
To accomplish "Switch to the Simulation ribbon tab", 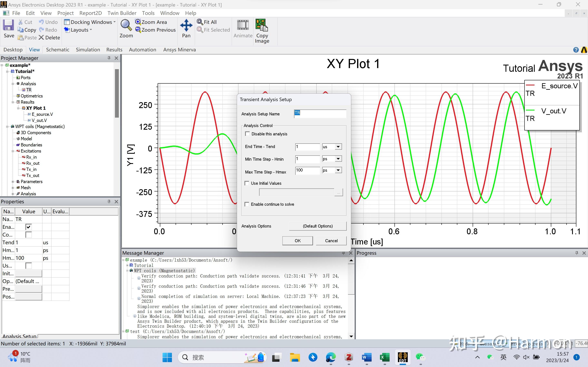I will coord(88,50).
